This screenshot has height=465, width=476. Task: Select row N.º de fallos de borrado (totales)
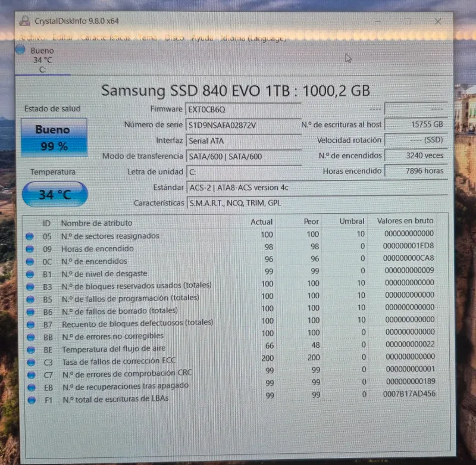(x=231, y=310)
